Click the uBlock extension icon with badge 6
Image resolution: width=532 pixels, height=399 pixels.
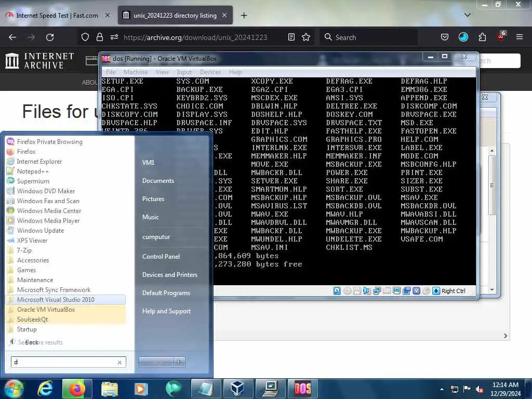click(x=501, y=36)
